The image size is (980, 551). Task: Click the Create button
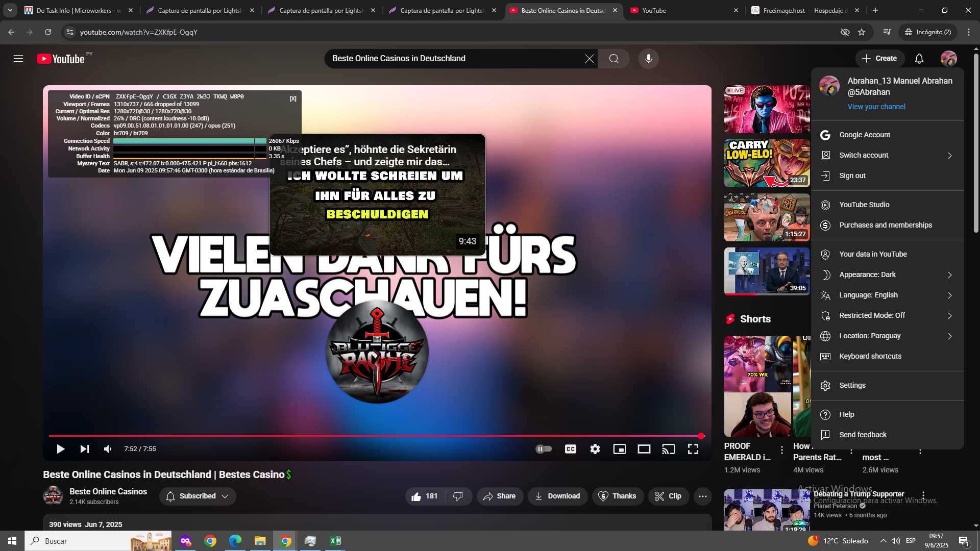pos(879,59)
